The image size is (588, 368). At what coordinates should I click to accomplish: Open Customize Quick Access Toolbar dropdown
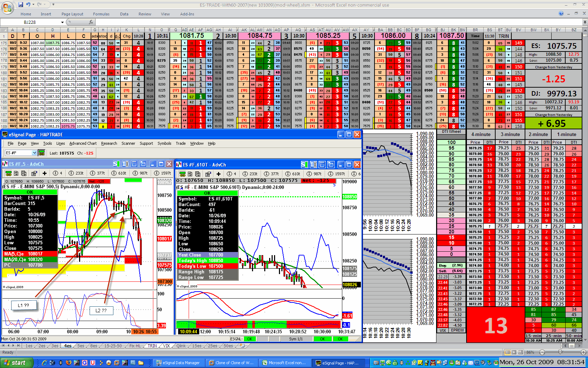pyautogui.click(x=53, y=5)
